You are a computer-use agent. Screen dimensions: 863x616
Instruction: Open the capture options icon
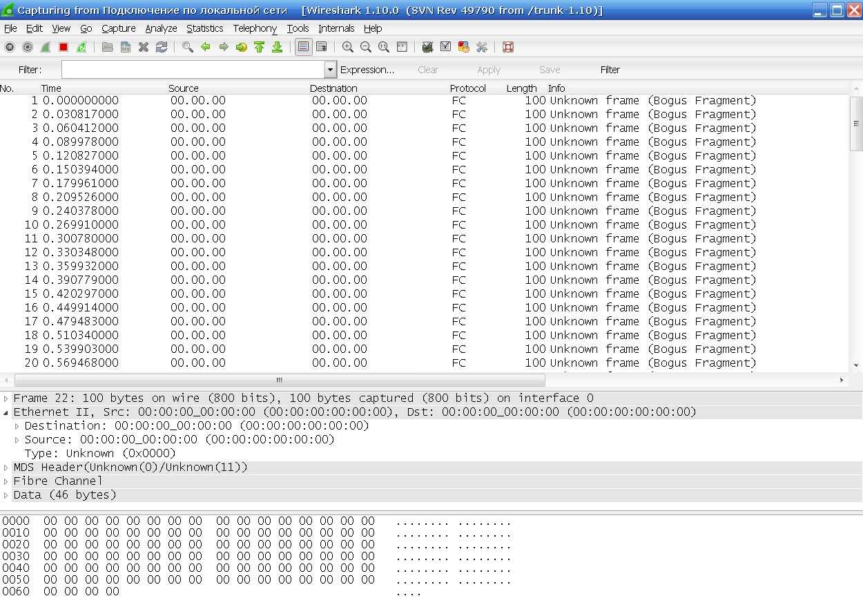[28, 47]
